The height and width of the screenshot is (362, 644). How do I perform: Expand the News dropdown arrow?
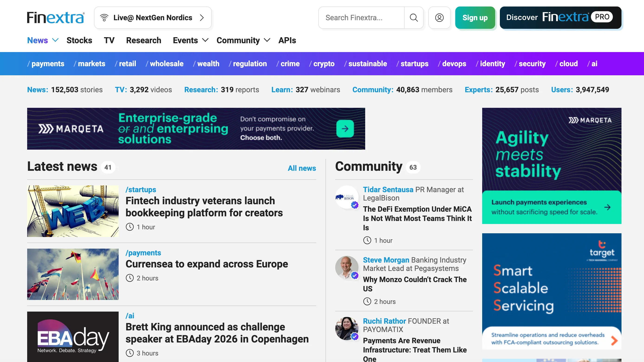(55, 40)
